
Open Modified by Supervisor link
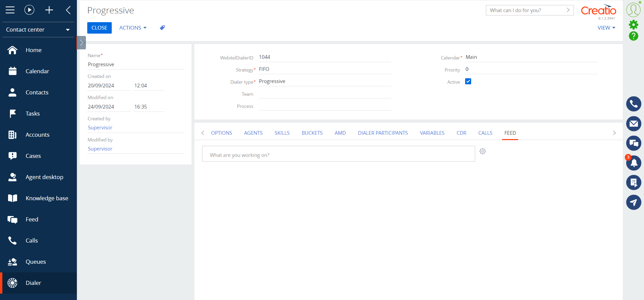[100, 149]
